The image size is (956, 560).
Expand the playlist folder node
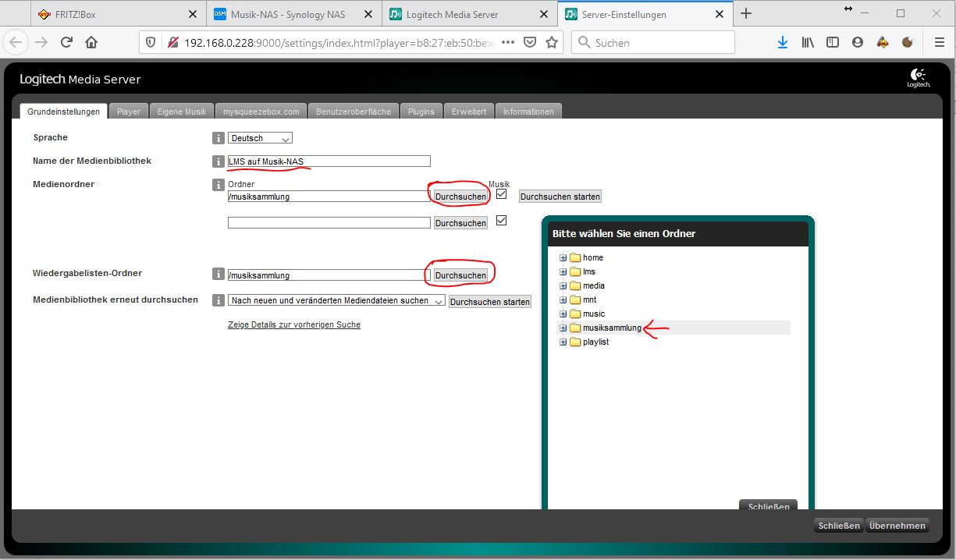[563, 342]
